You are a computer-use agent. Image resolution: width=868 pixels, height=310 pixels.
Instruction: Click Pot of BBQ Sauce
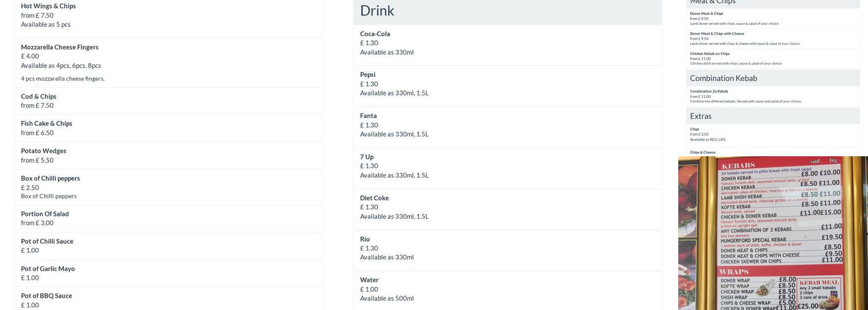click(46, 296)
